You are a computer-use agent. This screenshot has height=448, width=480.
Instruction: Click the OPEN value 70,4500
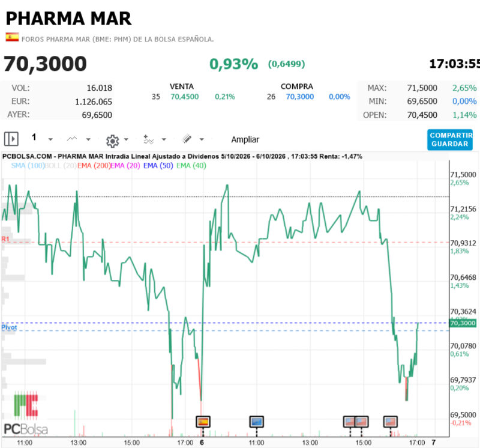pos(422,115)
